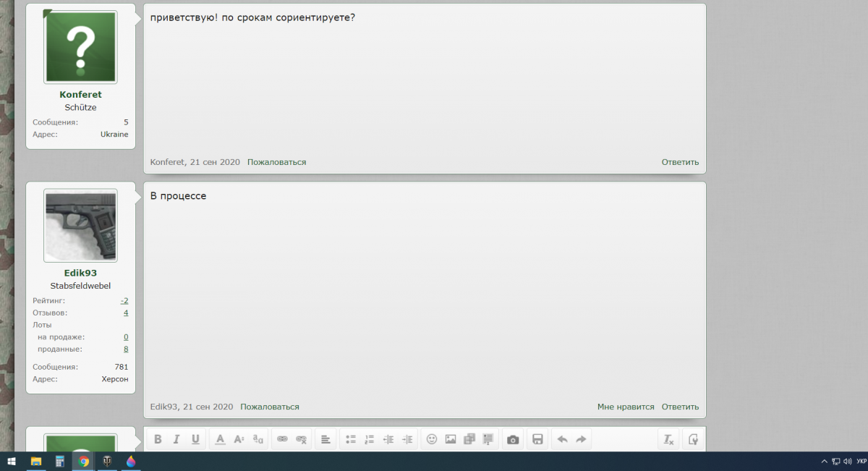Open network status icon in system tray
This screenshot has width=868, height=471.
click(x=835, y=461)
